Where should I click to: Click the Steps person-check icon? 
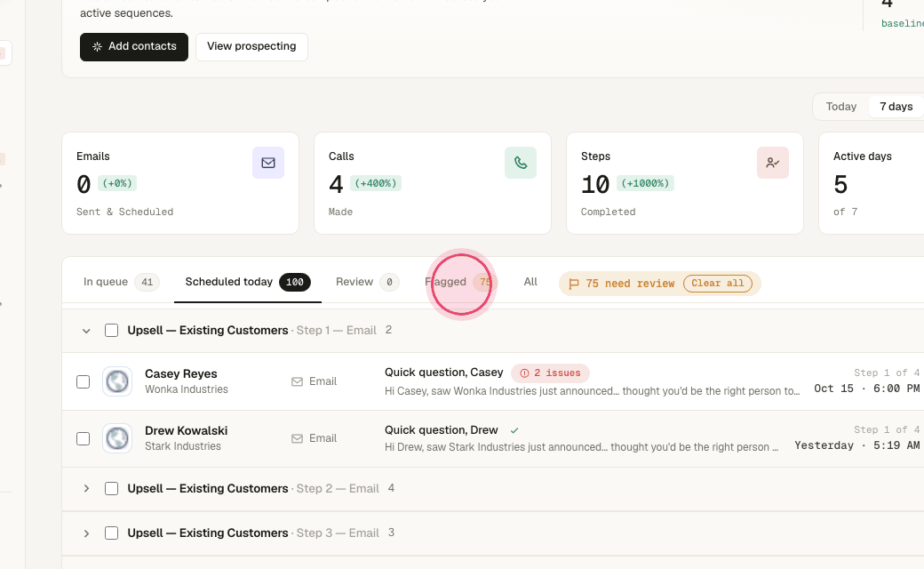tap(773, 163)
